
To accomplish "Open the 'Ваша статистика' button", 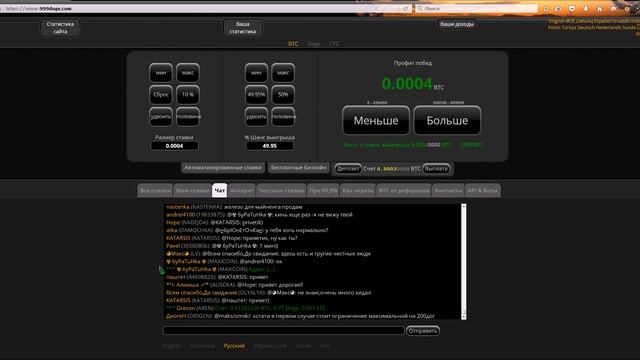I will pos(242,28).
